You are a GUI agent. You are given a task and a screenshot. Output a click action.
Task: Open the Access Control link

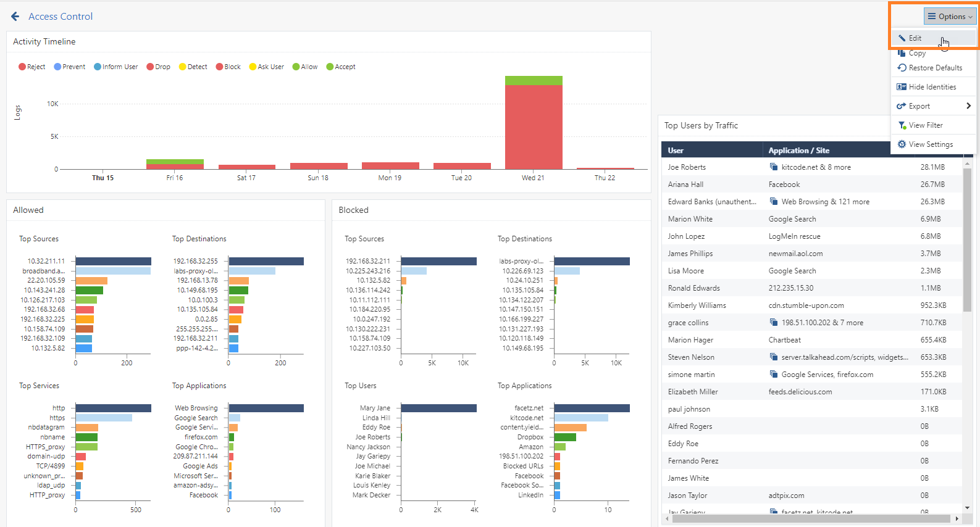tap(61, 17)
